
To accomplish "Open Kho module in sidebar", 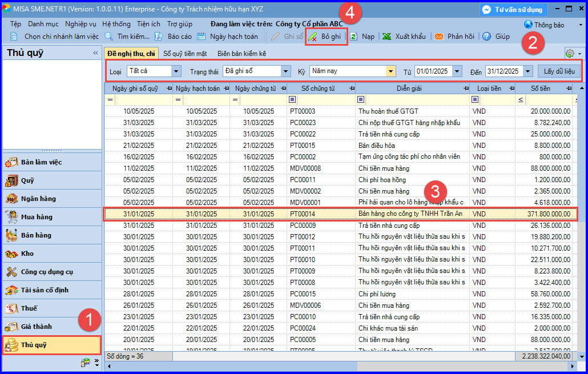I will [52, 254].
